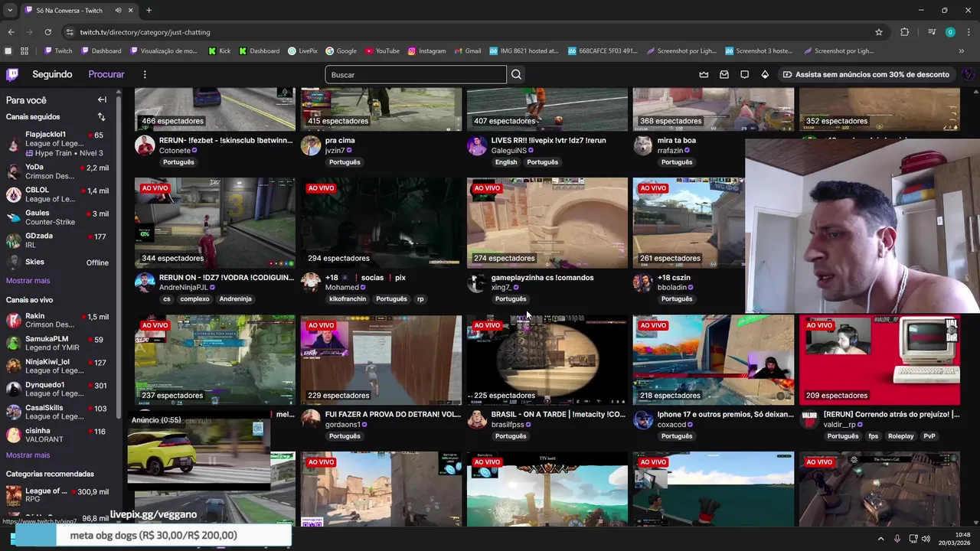Open GDzada IRL channel

[58, 240]
